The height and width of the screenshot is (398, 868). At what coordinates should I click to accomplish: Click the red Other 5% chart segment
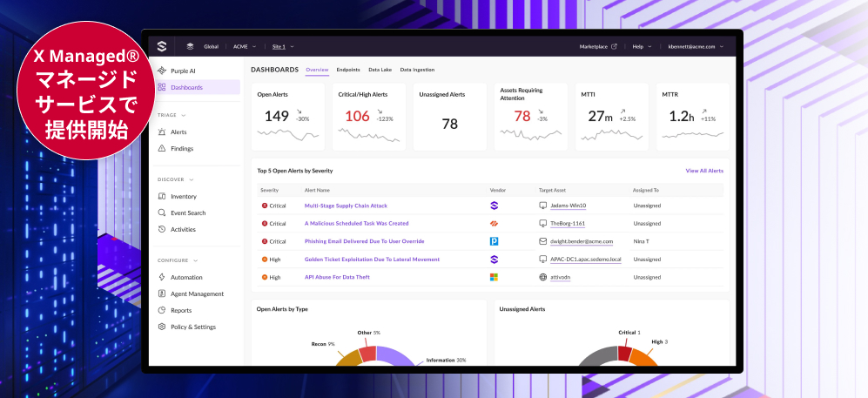tap(368, 354)
